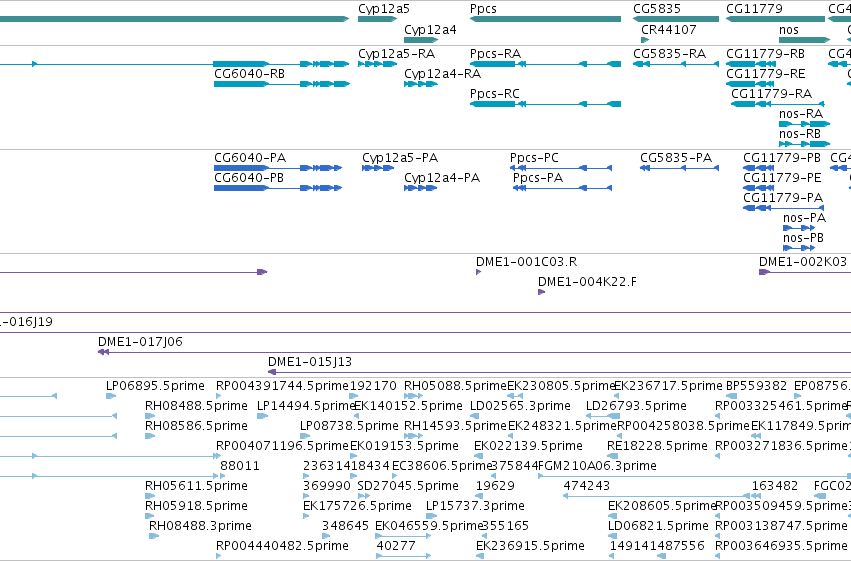Click the SD27045.5prime EST label
The width and height of the screenshot is (851, 561).
pos(408,486)
